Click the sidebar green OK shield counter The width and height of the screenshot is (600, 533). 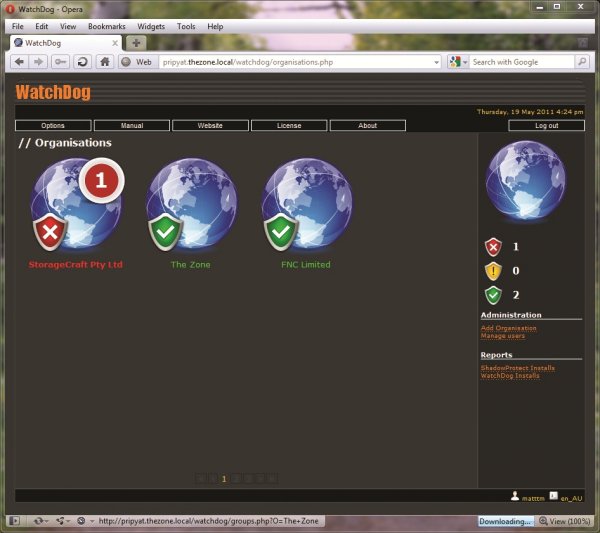point(493,295)
